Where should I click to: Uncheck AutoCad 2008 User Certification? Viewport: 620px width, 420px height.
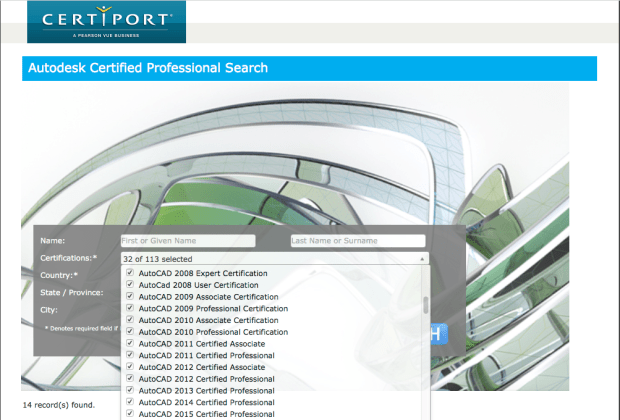click(130, 284)
